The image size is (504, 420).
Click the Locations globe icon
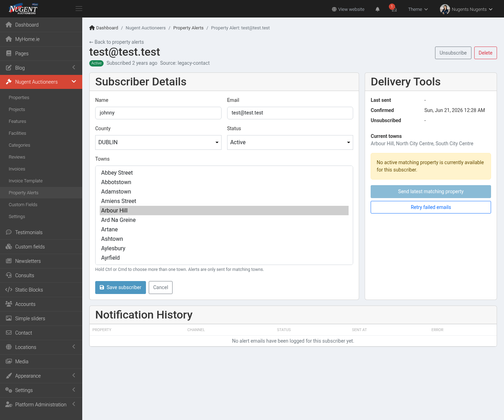(x=9, y=347)
